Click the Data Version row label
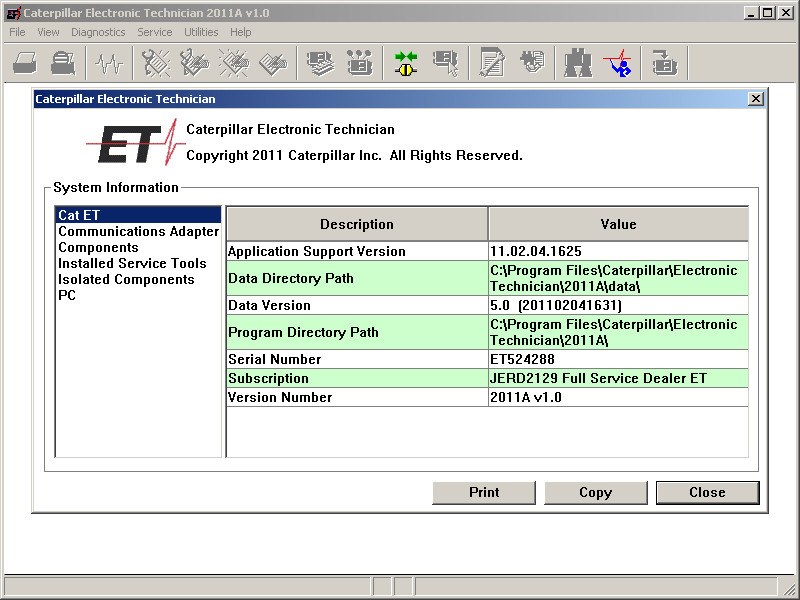Image resolution: width=800 pixels, height=600 pixels. tap(357, 305)
